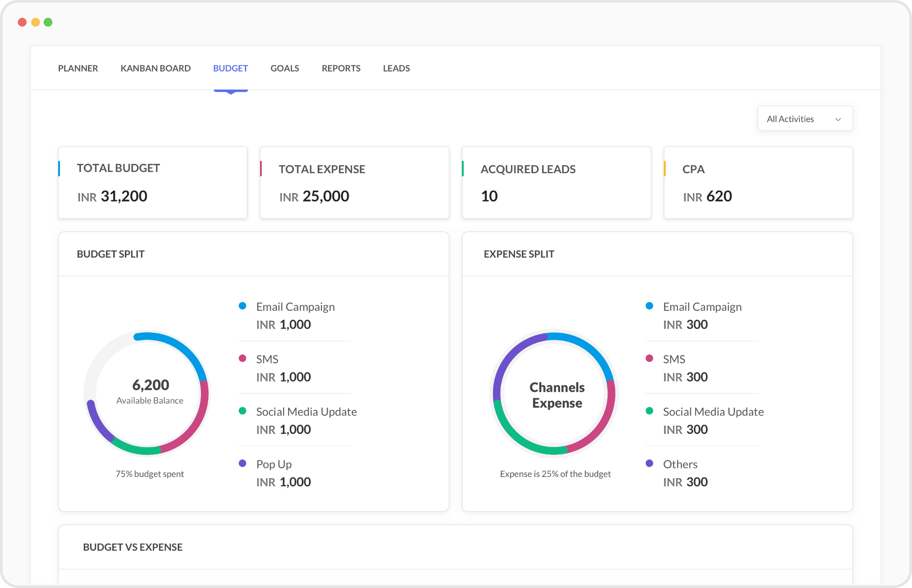Click the SMS legend dot in Expense Split
Screen dimensions: 912x588
(x=650, y=358)
